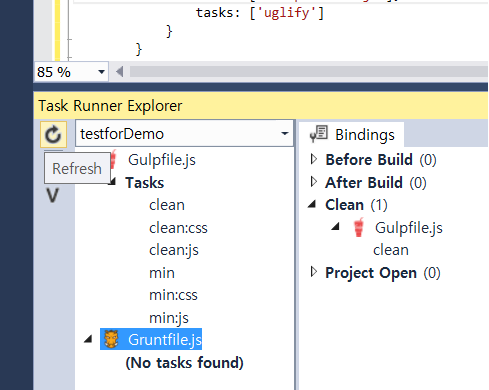Click the horizontal scrollbar left arrow
Viewport: 489px width, 390px height.
click(x=120, y=71)
